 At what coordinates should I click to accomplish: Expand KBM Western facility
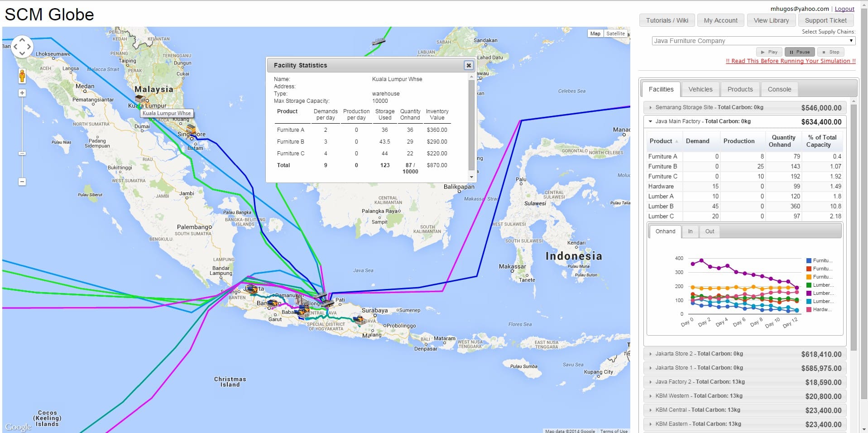pos(745,396)
